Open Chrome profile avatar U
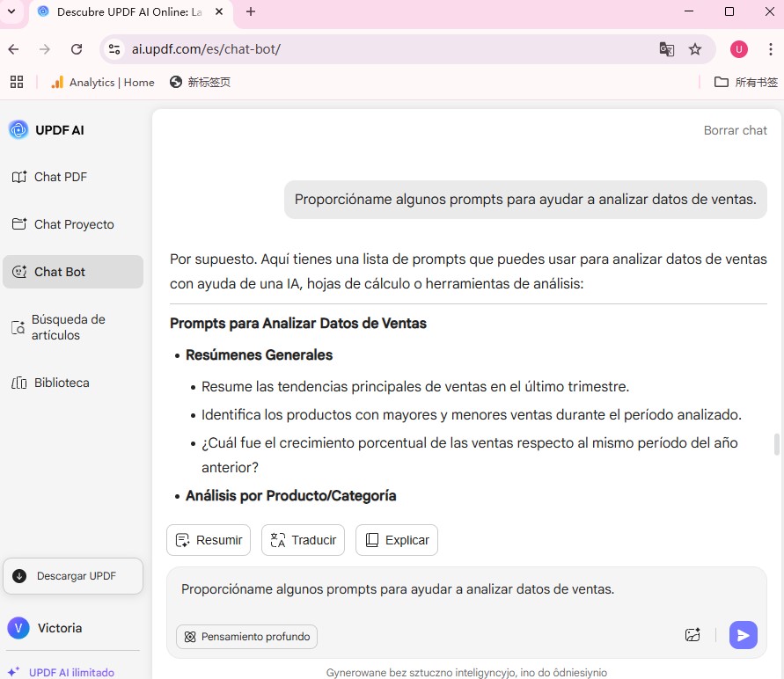Image resolution: width=784 pixels, height=679 pixels. pyautogui.click(x=738, y=49)
